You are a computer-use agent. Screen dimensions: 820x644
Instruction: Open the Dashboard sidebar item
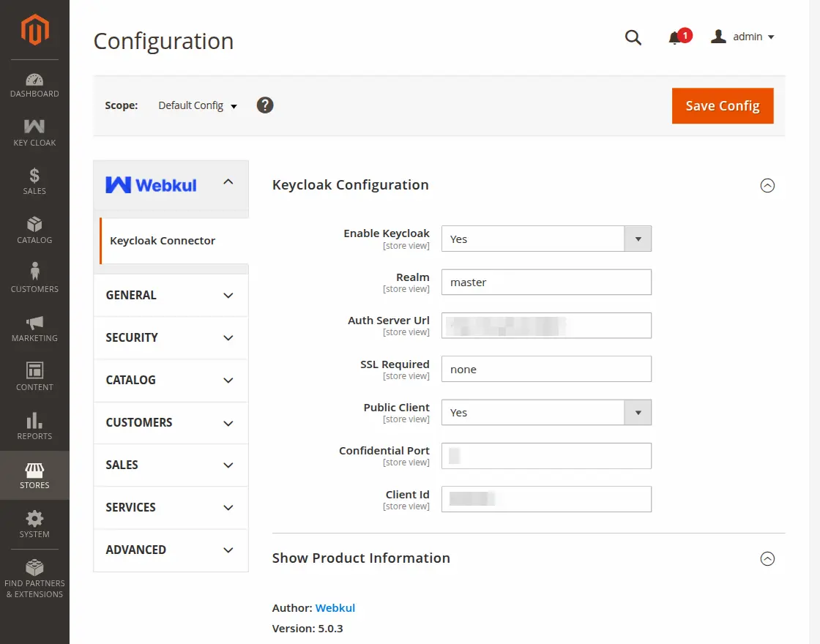coord(34,85)
